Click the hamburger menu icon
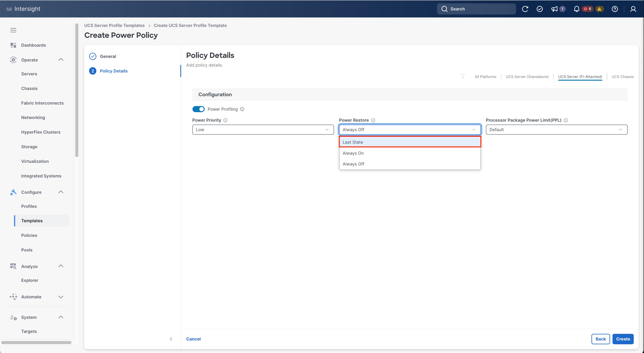 pos(13,30)
